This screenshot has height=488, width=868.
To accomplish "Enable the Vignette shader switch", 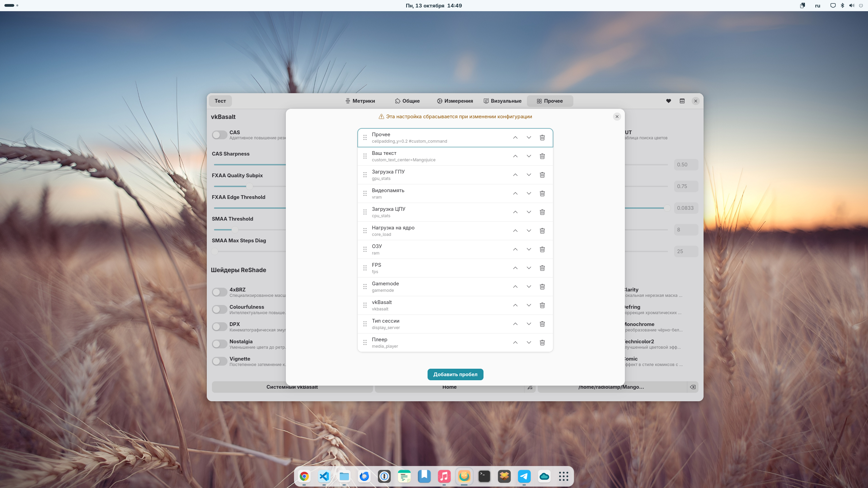I will [x=219, y=361].
